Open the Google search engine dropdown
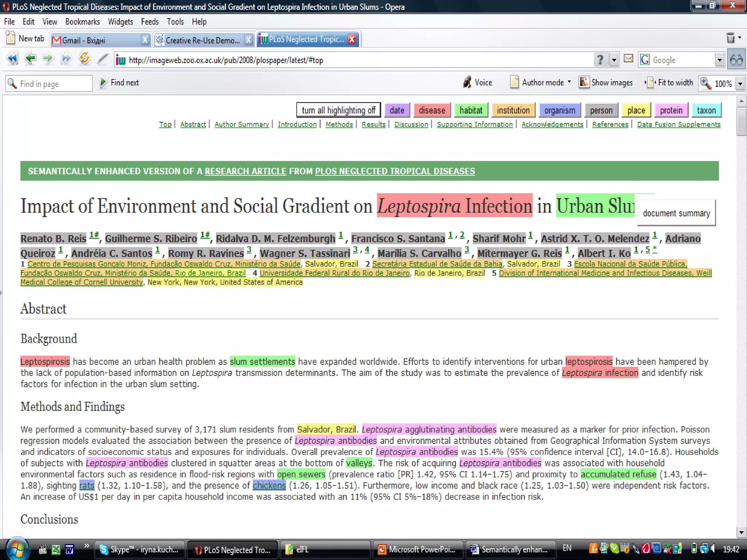This screenshot has height=560, width=747. point(719,60)
